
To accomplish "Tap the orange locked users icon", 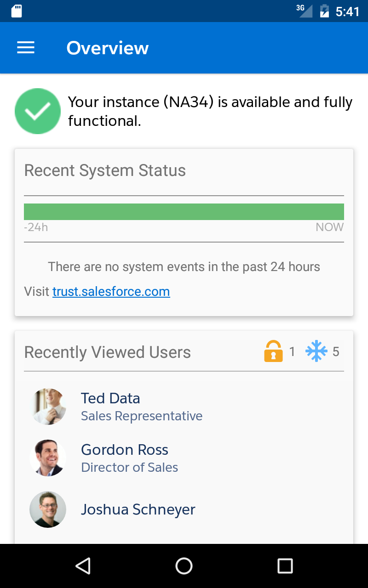I will [273, 352].
